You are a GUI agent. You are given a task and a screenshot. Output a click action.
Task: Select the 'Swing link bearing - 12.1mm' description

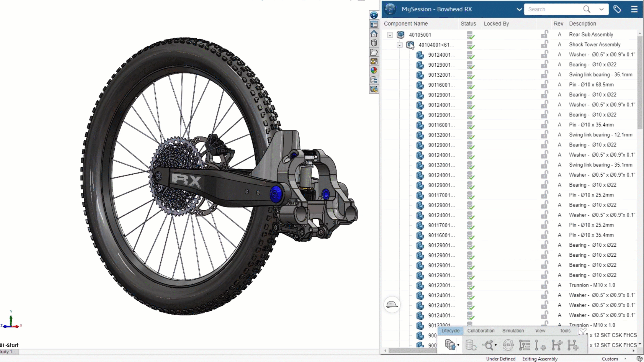point(601,135)
